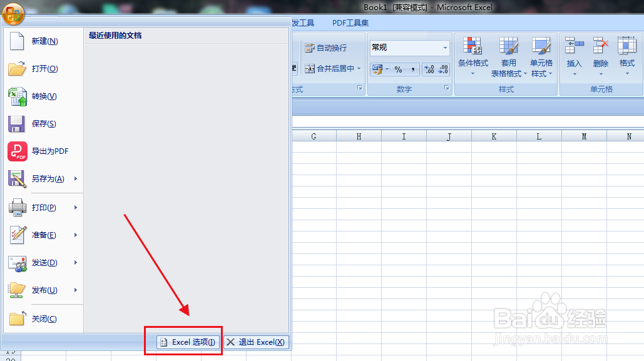Expand the 发布 submenu arrow

pos(76,290)
